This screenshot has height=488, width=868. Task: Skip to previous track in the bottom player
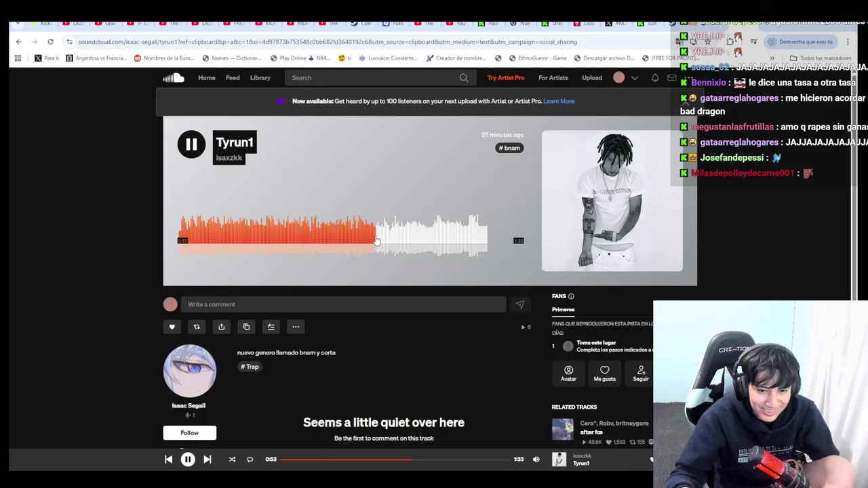[x=168, y=460]
